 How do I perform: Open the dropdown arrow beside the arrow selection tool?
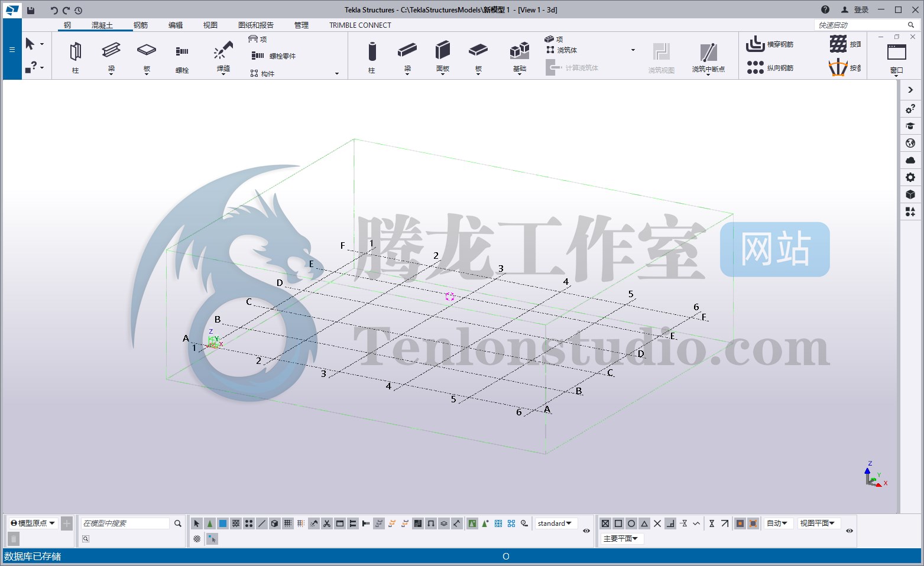(x=42, y=44)
